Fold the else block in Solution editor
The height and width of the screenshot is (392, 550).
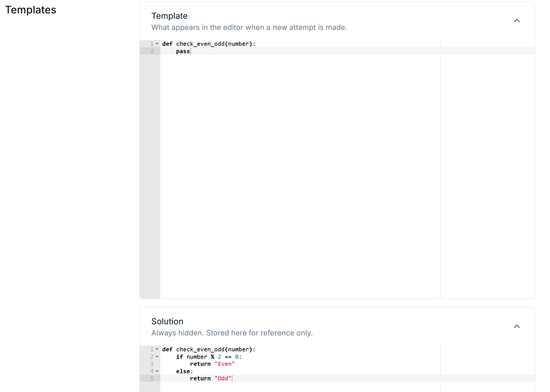click(x=157, y=371)
